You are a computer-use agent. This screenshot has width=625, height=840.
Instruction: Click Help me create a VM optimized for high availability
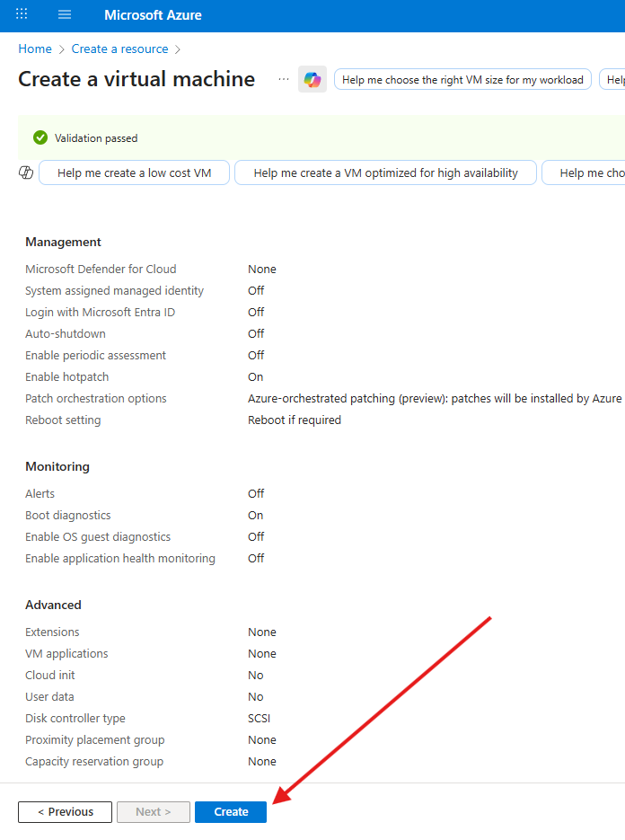click(385, 173)
